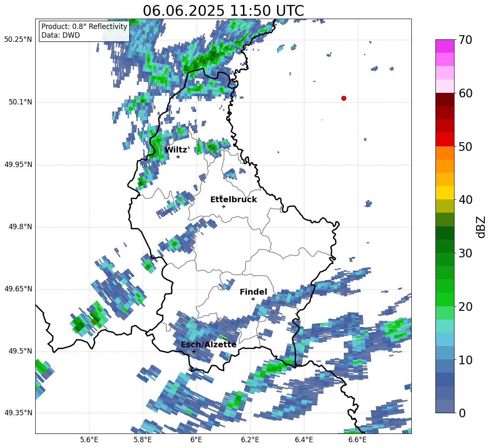Click 'Product: 0.8° Reflectivity' text
The width and height of the screenshot is (491, 448).
click(x=84, y=26)
